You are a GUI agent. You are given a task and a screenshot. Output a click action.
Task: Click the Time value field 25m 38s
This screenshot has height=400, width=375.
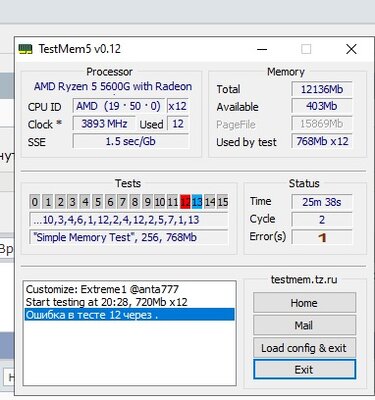[322, 202]
